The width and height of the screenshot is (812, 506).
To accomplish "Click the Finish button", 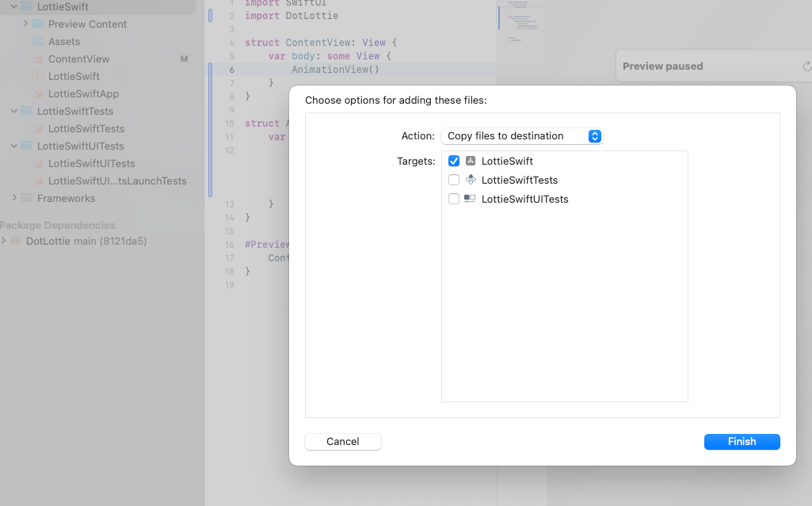I will 741,441.
